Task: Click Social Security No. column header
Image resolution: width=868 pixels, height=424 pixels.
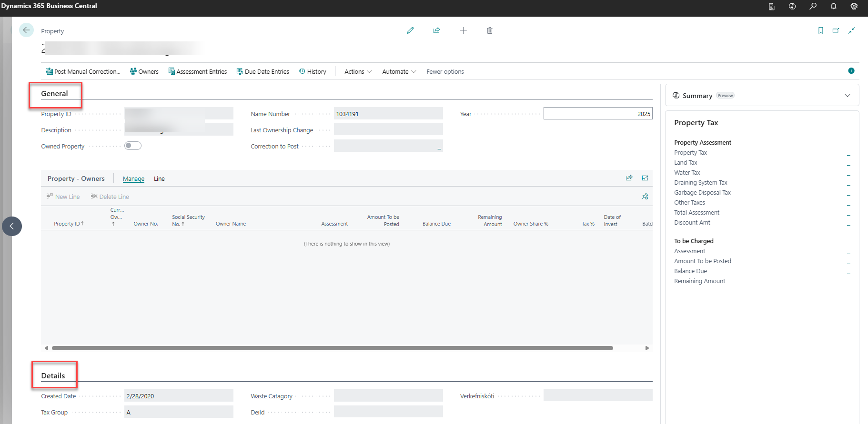Action: [188, 220]
